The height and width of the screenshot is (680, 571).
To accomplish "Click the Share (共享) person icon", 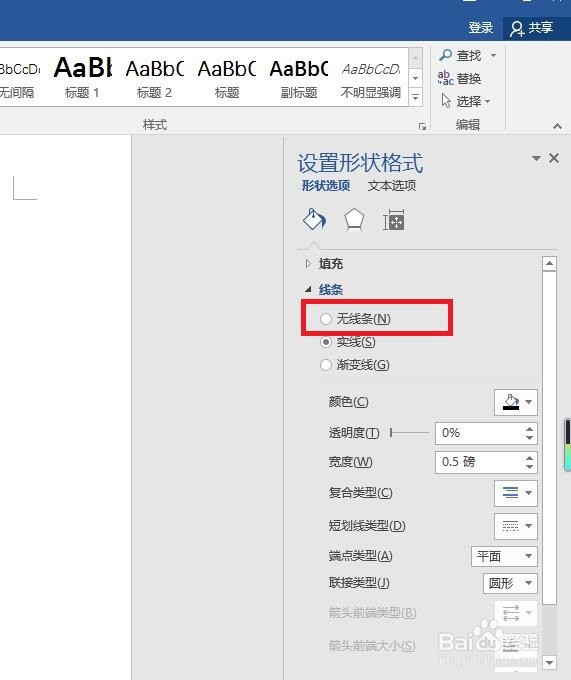I will click(516, 29).
